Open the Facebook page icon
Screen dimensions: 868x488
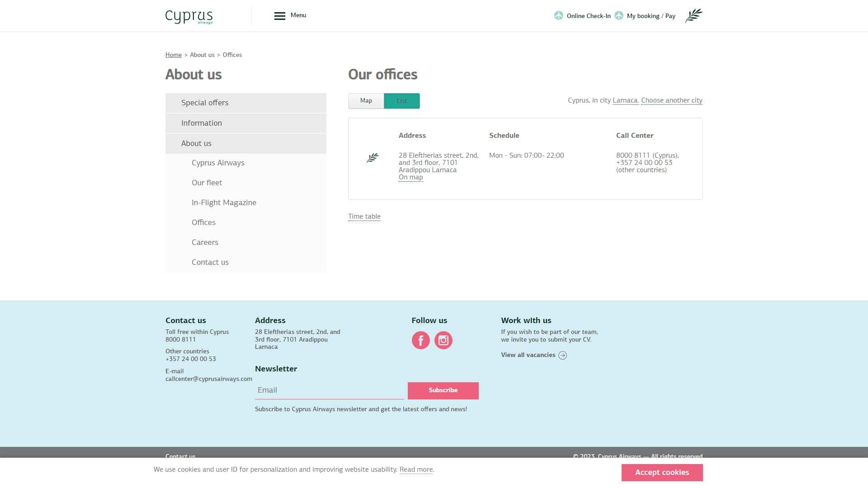[x=420, y=340]
